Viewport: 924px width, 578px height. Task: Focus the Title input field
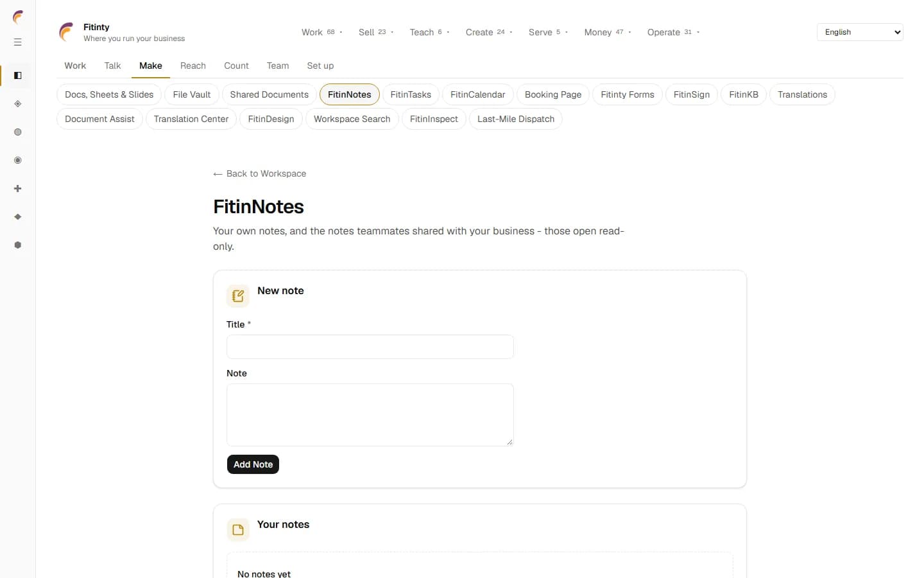pyautogui.click(x=370, y=347)
